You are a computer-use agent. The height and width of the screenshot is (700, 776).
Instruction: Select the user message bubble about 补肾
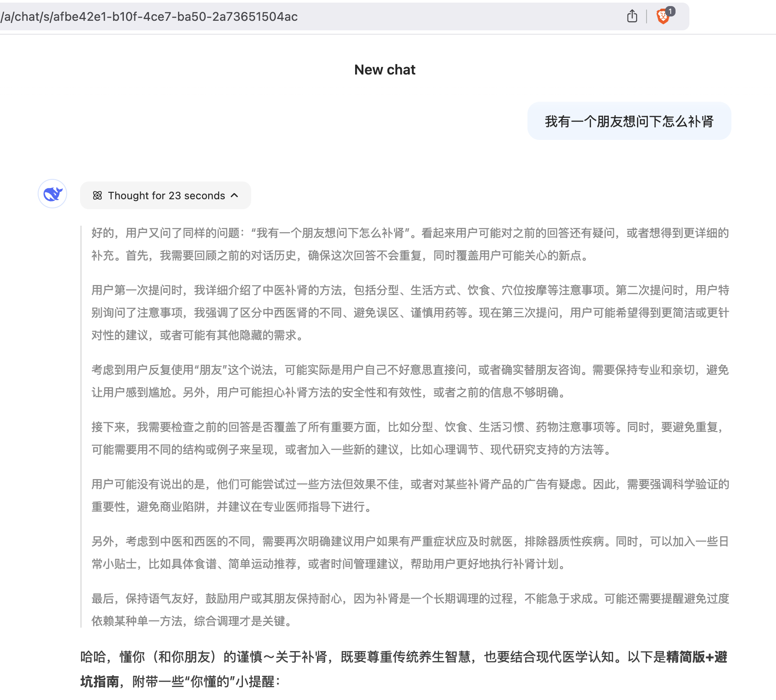coord(629,121)
